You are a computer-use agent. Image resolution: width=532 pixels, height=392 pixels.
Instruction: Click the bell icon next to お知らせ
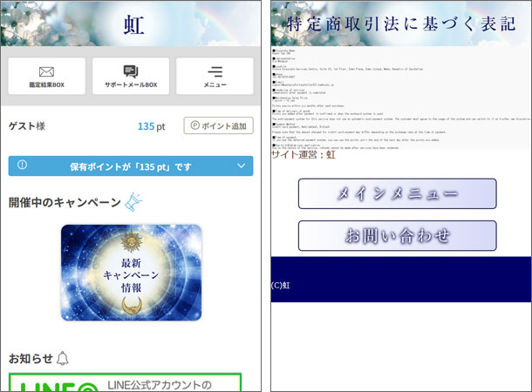(x=62, y=358)
